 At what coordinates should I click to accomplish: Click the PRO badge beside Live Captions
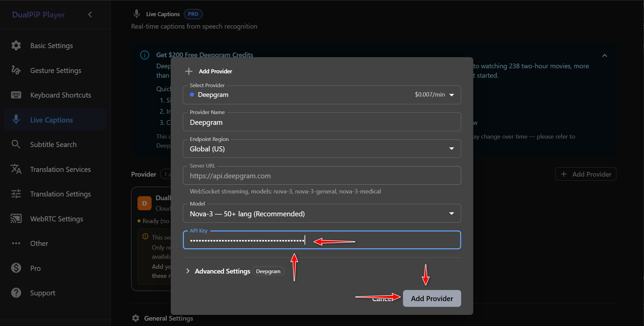[193, 14]
